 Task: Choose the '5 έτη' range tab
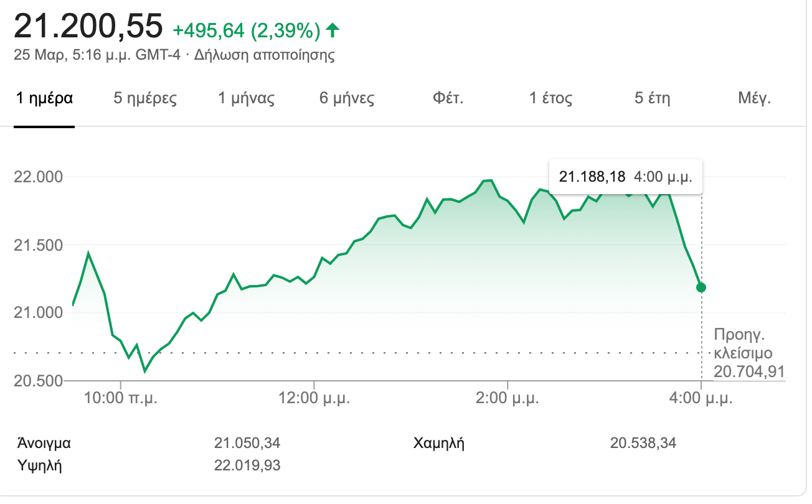652,98
